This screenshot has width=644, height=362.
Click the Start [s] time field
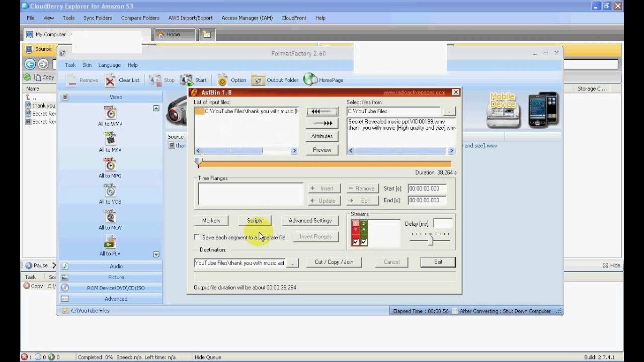(427, 189)
